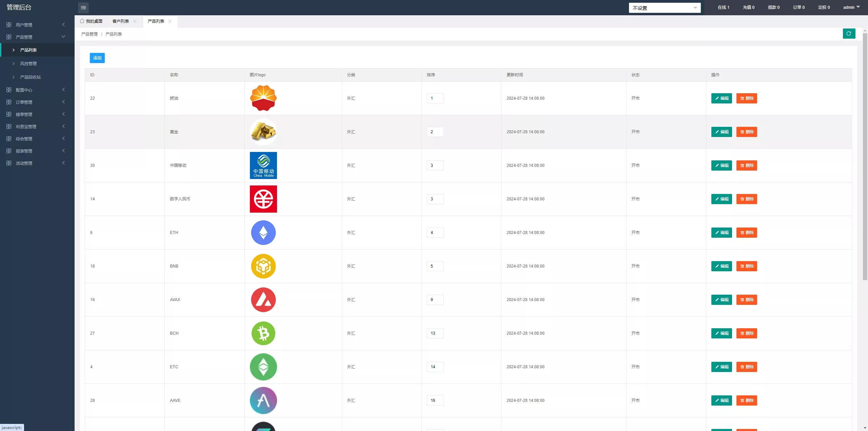
Task: Click the sort order field for BNB
Action: pyautogui.click(x=435, y=266)
